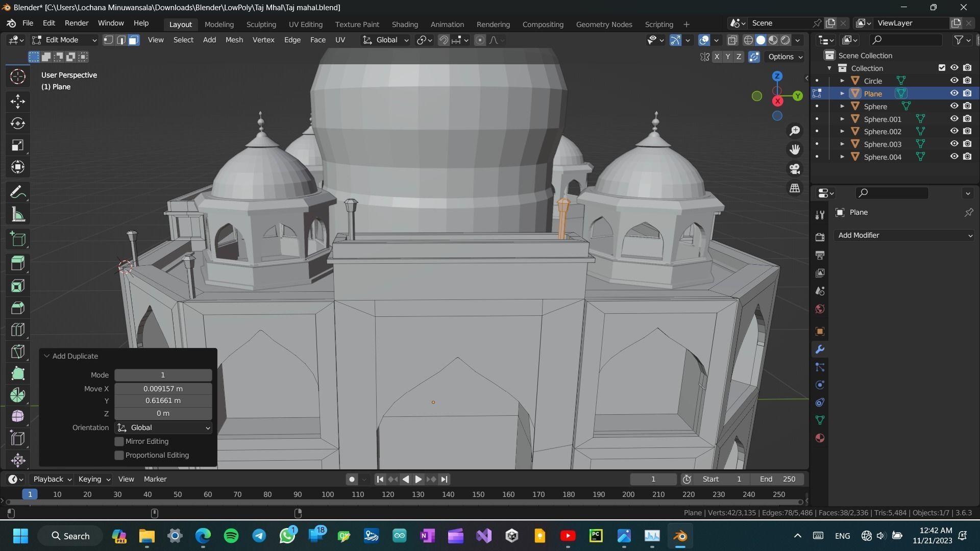
Task: Select the Smooth tool
Action: tap(18, 416)
